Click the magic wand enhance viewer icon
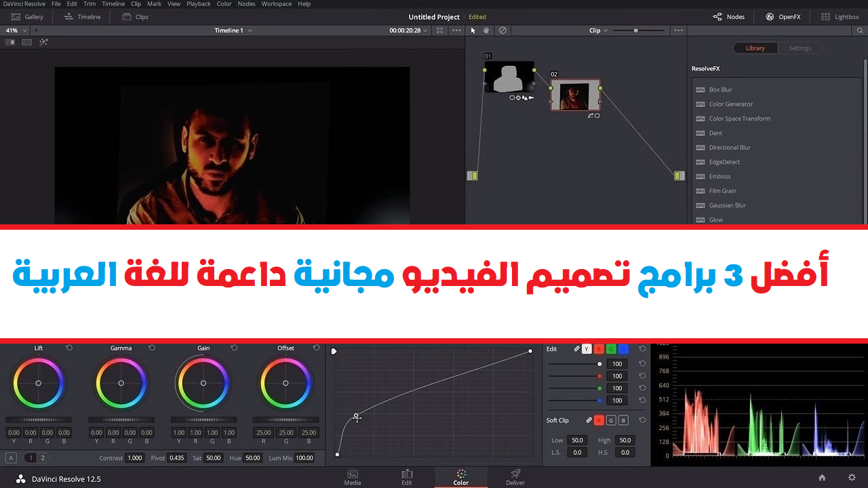The image size is (868, 488). click(43, 42)
